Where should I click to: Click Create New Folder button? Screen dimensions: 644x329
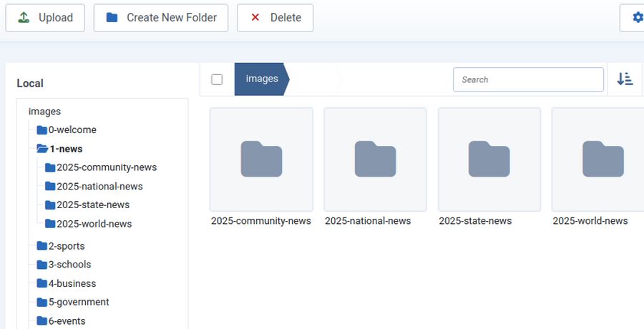tap(161, 18)
